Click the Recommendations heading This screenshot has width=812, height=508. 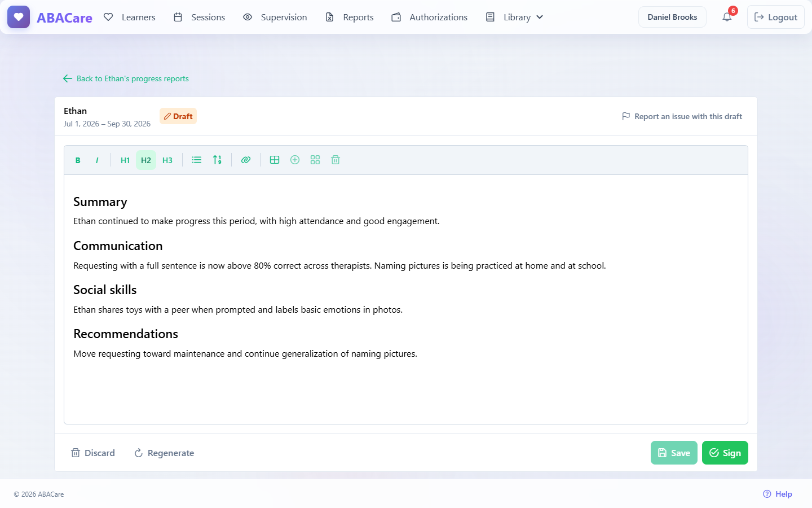[126, 334]
